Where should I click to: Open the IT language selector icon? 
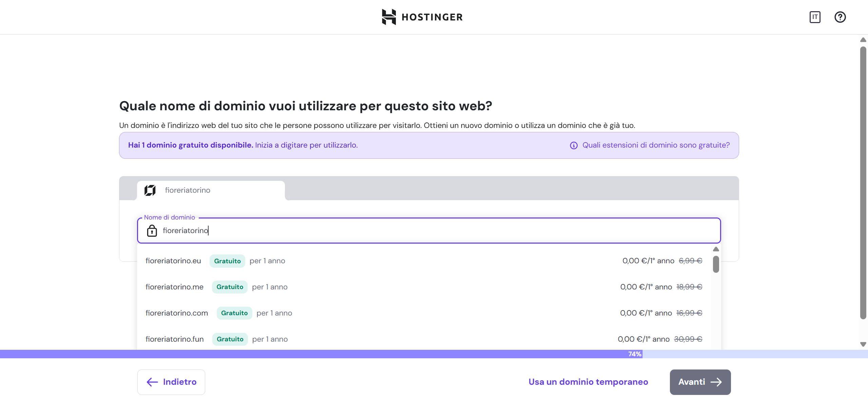click(x=815, y=17)
